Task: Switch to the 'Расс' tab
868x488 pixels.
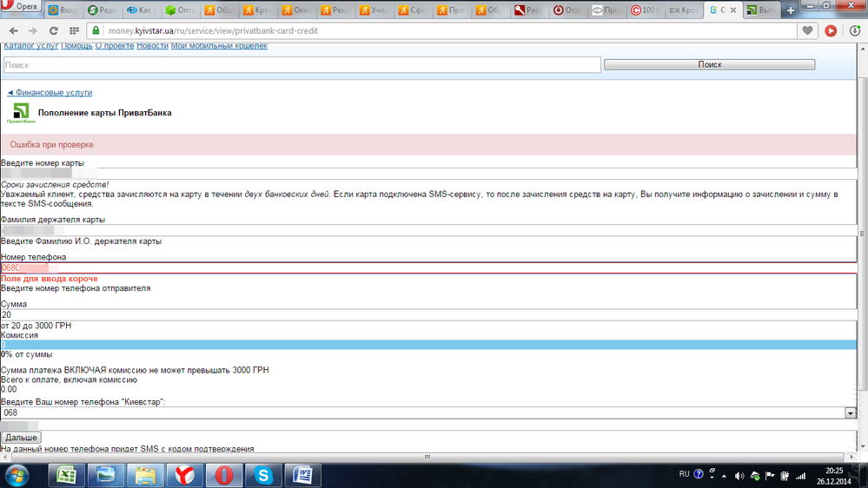Action: (x=528, y=10)
